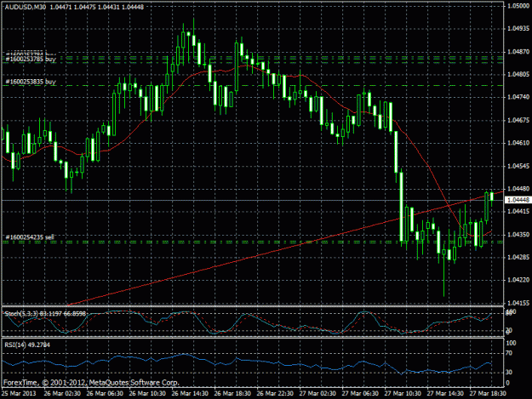The height and width of the screenshot is (399, 532).
Task: Click the 27 Mar 06:30 time label
Action: pyautogui.click(x=360, y=394)
